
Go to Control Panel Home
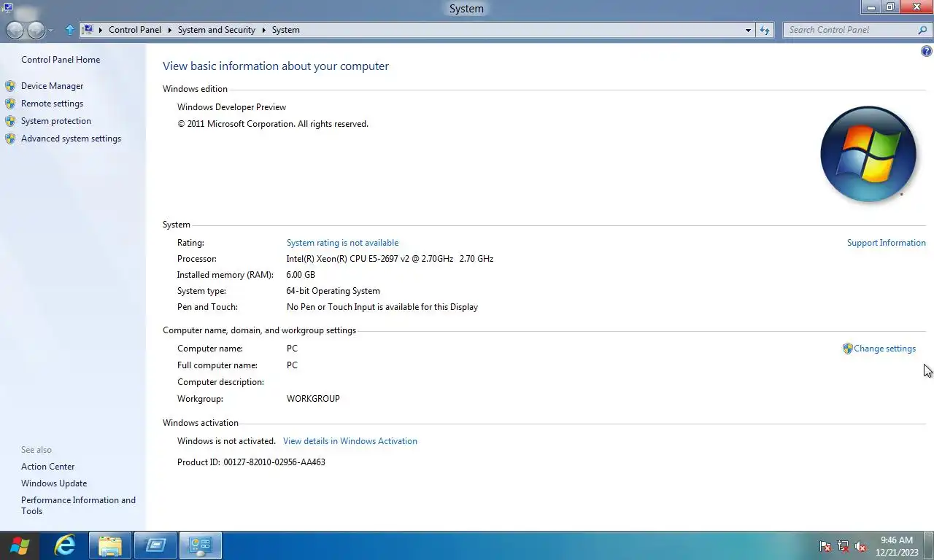pos(61,60)
